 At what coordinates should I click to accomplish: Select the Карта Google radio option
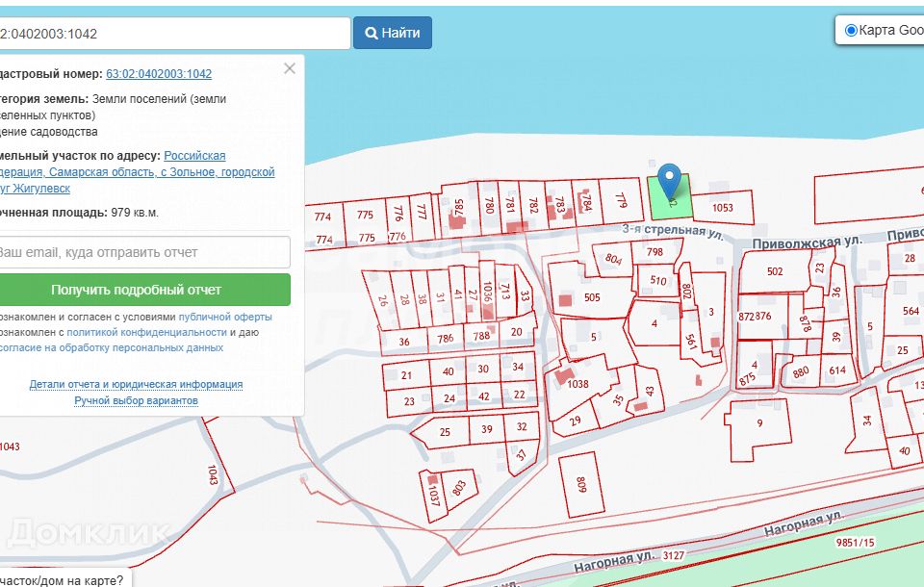coord(851,31)
